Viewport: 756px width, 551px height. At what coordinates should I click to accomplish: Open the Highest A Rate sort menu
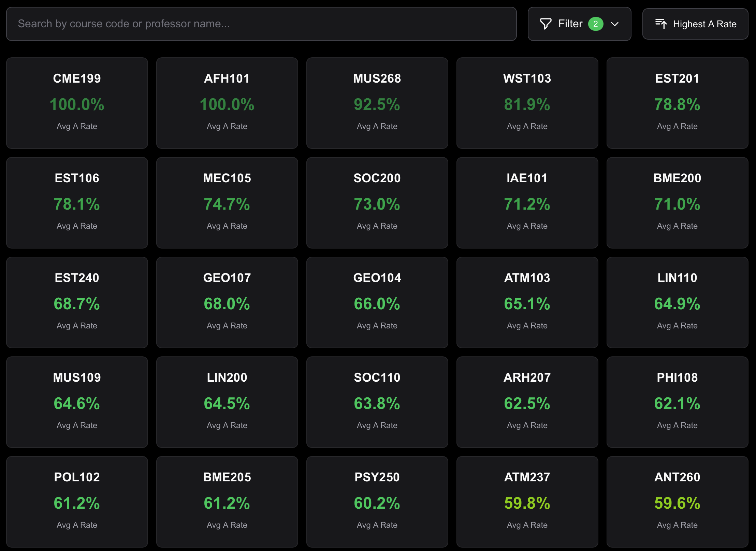point(695,24)
